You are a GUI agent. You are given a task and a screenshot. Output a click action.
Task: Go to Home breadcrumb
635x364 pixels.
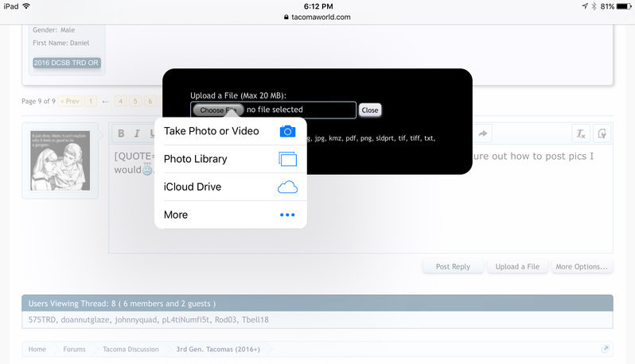click(37, 349)
